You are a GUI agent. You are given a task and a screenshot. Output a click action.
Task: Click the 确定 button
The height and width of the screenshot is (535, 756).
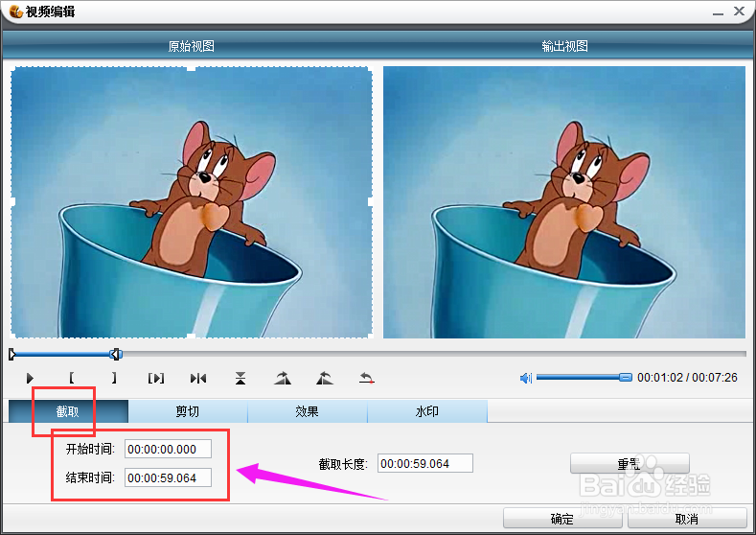562,519
